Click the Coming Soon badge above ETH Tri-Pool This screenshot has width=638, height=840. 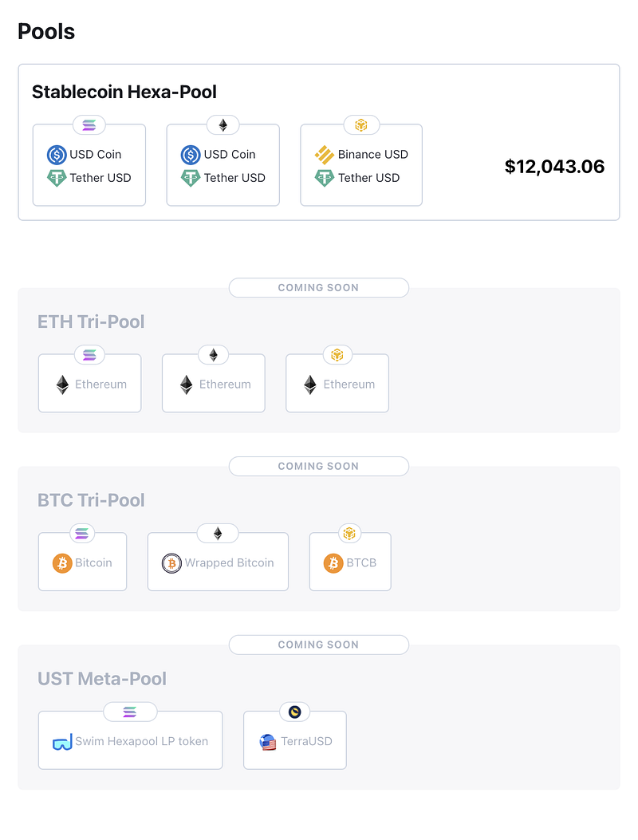[x=318, y=288]
